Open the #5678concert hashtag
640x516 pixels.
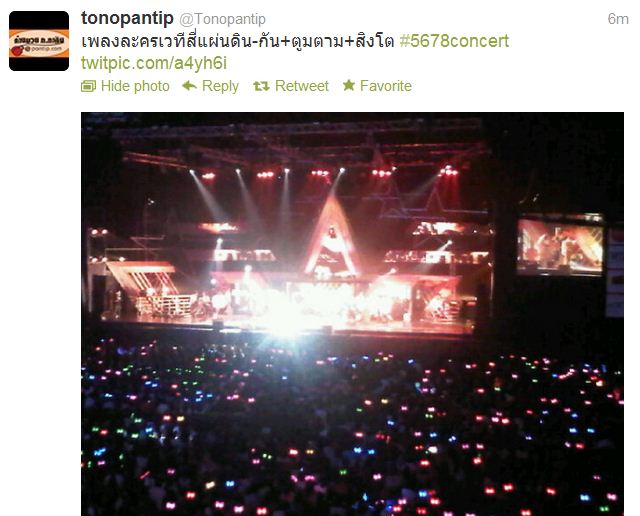[454, 41]
